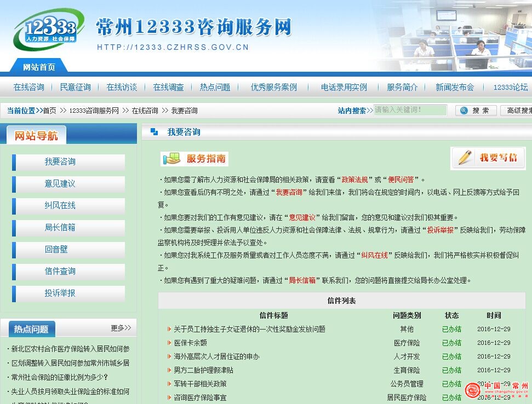Click the site search keyword field
This screenshot has width=532, height=404.
[x=409, y=110]
